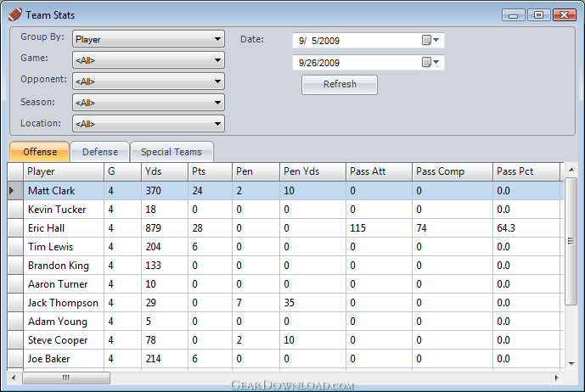
Task: Click Matt Clark's 370 yards cell
Action: click(165, 191)
